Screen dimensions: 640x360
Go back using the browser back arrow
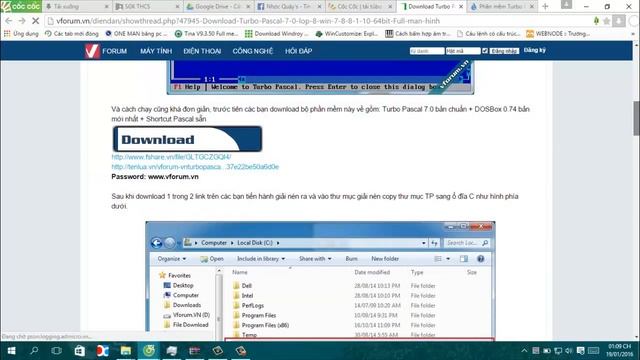pos(9,21)
